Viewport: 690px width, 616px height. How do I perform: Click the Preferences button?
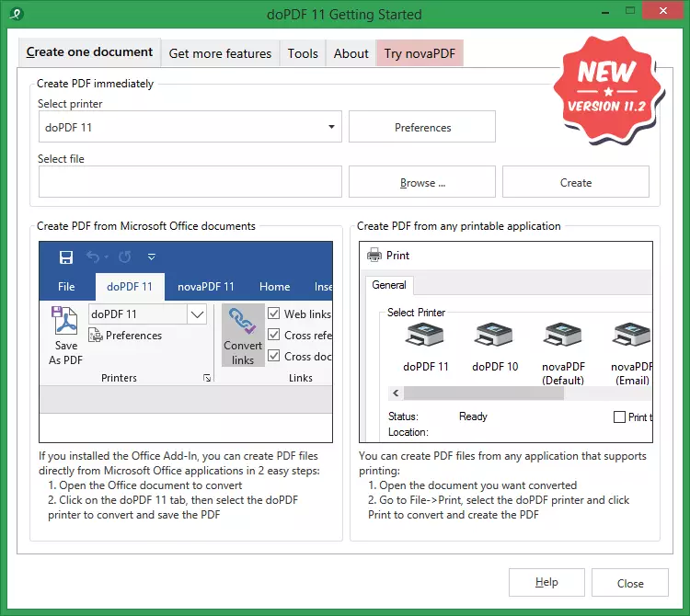coord(422,127)
